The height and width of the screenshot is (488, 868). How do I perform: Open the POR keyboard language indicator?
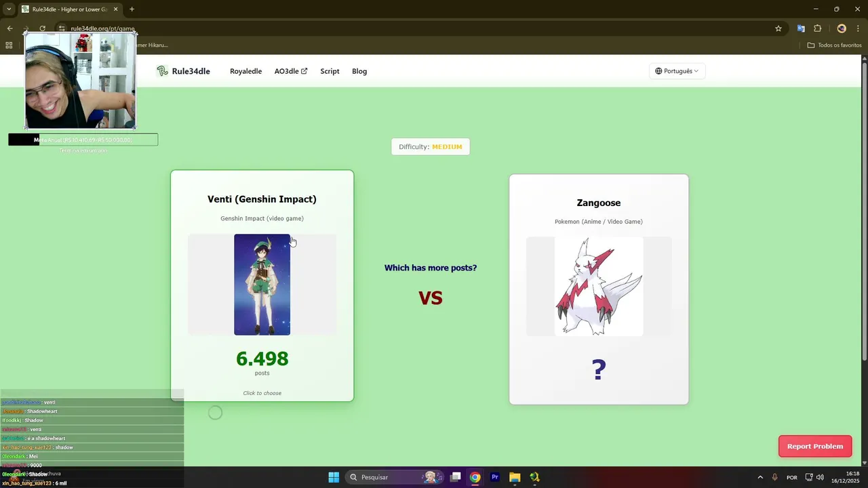[791, 477]
